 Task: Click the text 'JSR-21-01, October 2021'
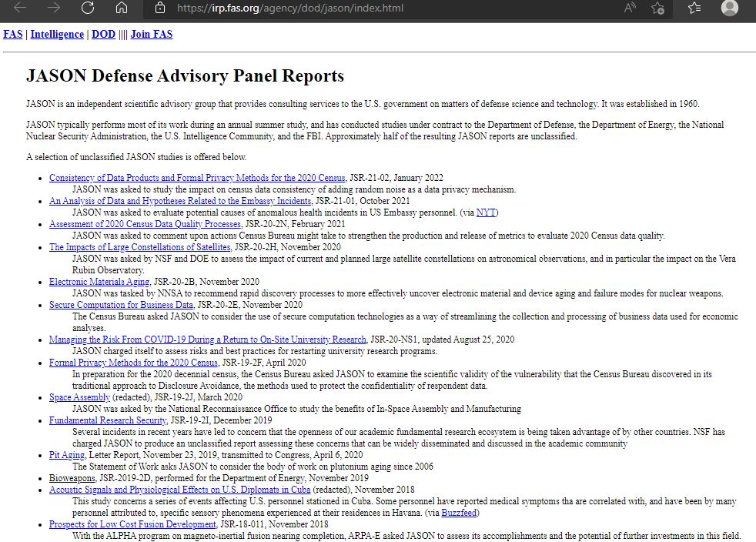click(363, 201)
